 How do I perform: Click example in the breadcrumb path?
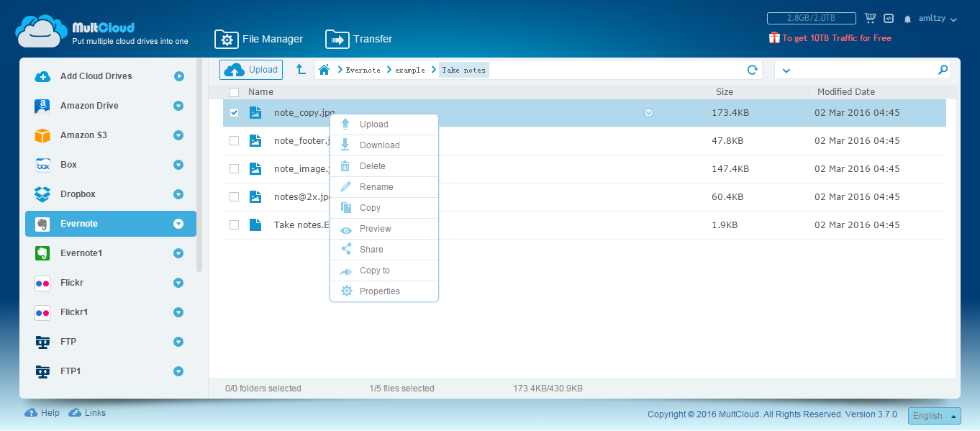click(x=410, y=70)
